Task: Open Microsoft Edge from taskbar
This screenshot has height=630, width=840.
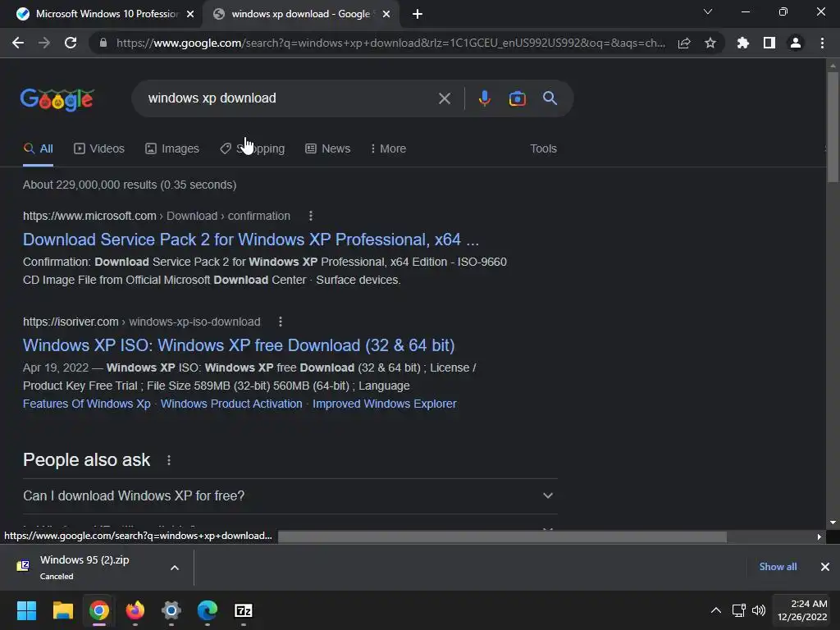Action: (208, 610)
